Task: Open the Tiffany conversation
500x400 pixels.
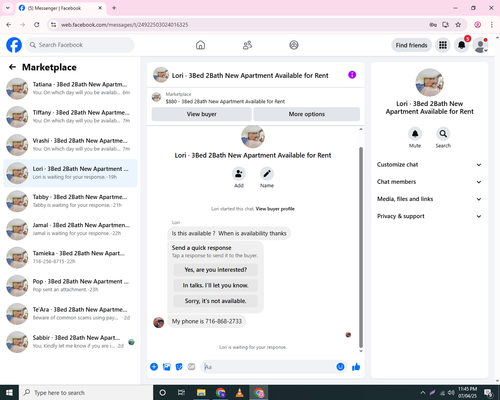Action: [70, 117]
